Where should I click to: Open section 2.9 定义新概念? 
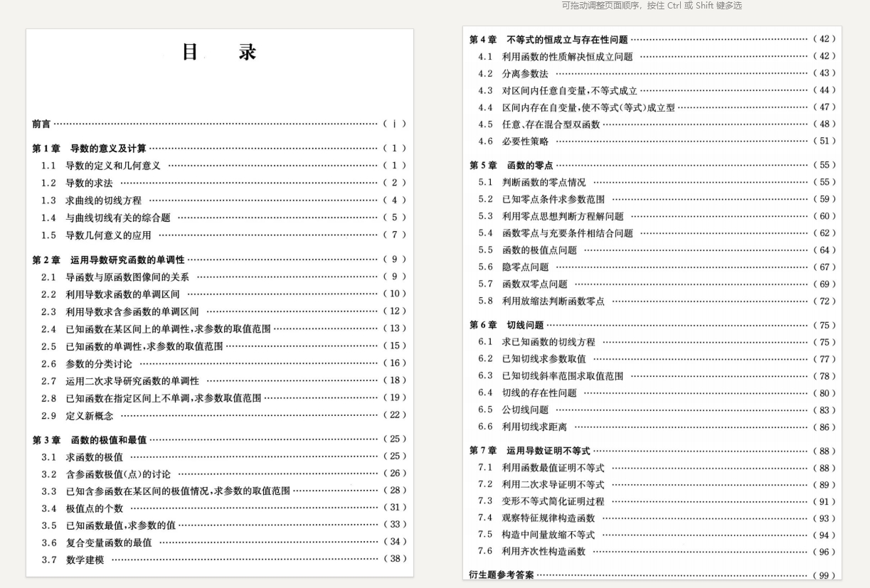click(87, 415)
